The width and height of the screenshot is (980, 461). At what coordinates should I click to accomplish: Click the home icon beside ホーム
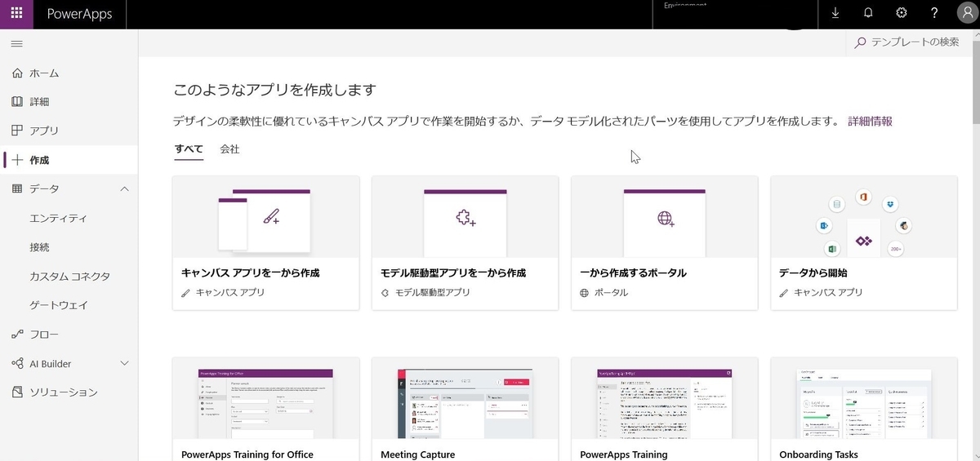pos(17,73)
